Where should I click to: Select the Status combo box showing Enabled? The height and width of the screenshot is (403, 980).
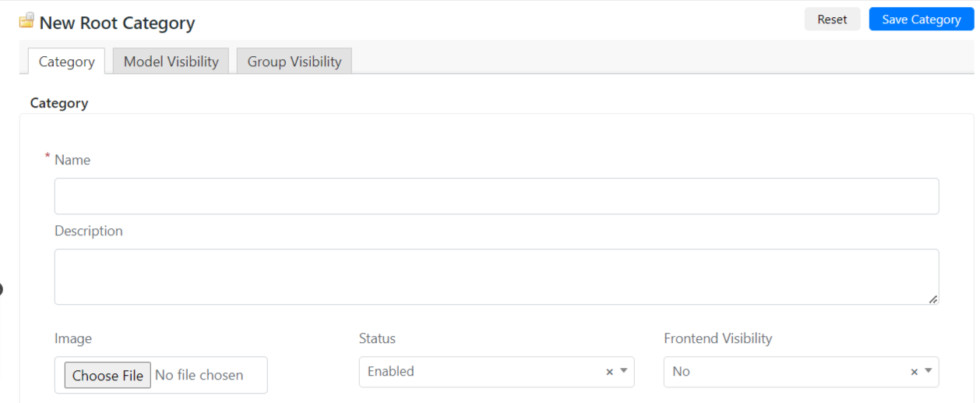point(496,372)
